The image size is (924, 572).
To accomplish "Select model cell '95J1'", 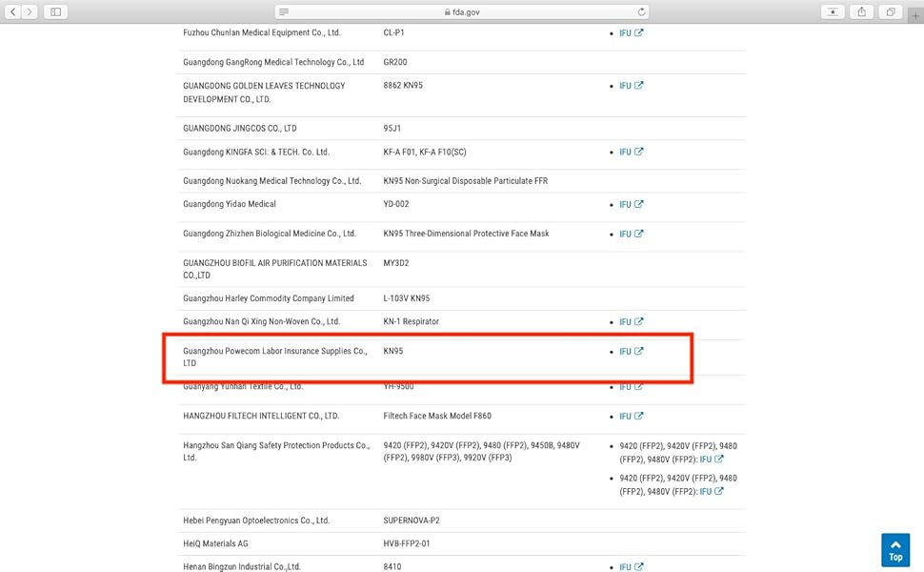I will point(392,128).
